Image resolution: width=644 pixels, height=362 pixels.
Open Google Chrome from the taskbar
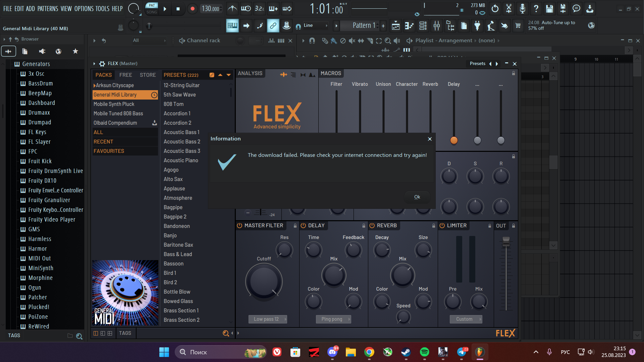pyautogui.click(x=369, y=352)
